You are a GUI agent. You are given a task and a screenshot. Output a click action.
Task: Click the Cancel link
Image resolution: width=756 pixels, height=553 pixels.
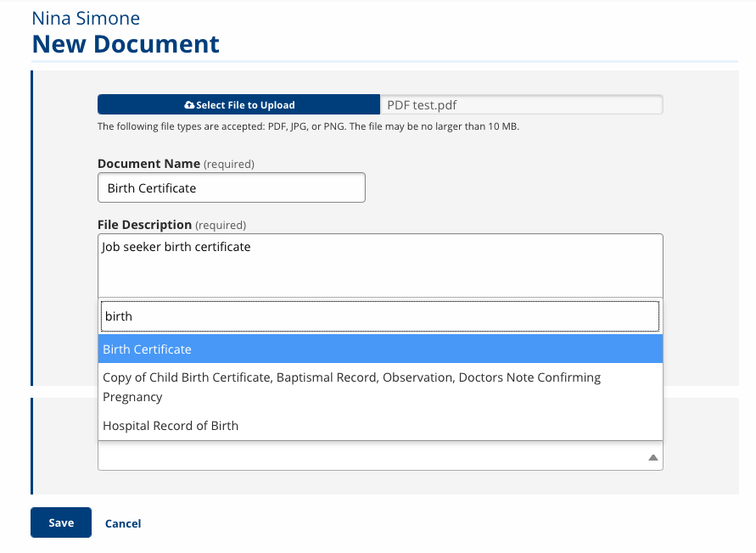point(123,523)
